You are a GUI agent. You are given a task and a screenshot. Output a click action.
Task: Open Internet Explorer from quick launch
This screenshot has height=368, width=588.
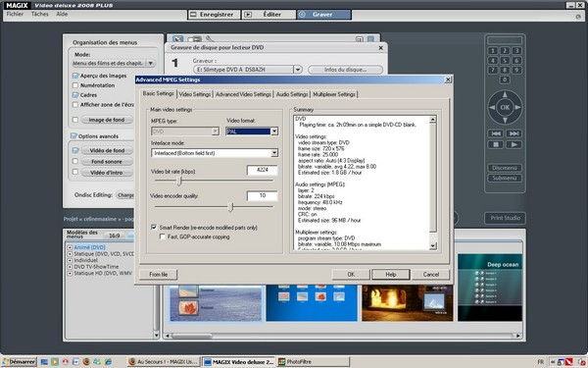click(x=108, y=361)
